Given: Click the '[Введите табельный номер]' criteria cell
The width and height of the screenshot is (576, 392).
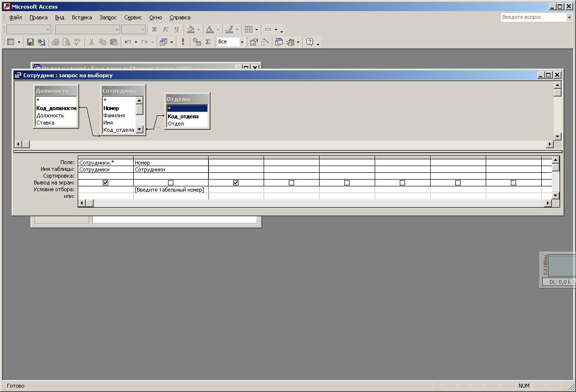Looking at the screenshot, I should tap(171, 190).
